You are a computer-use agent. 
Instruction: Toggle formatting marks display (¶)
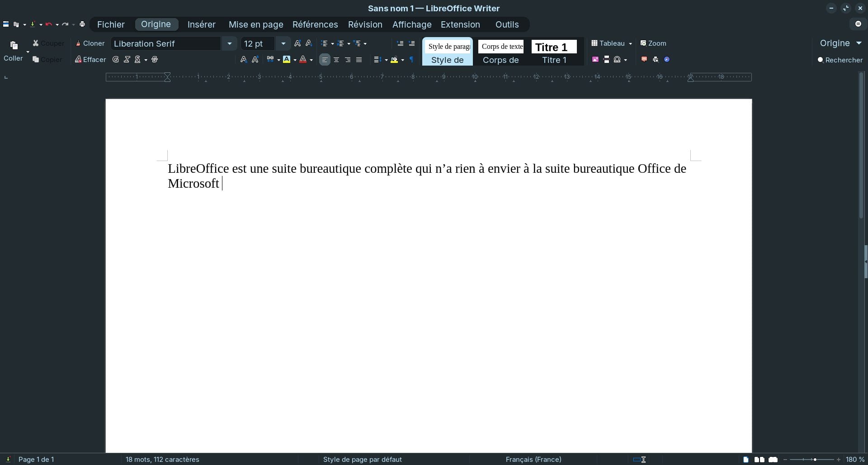click(x=411, y=59)
